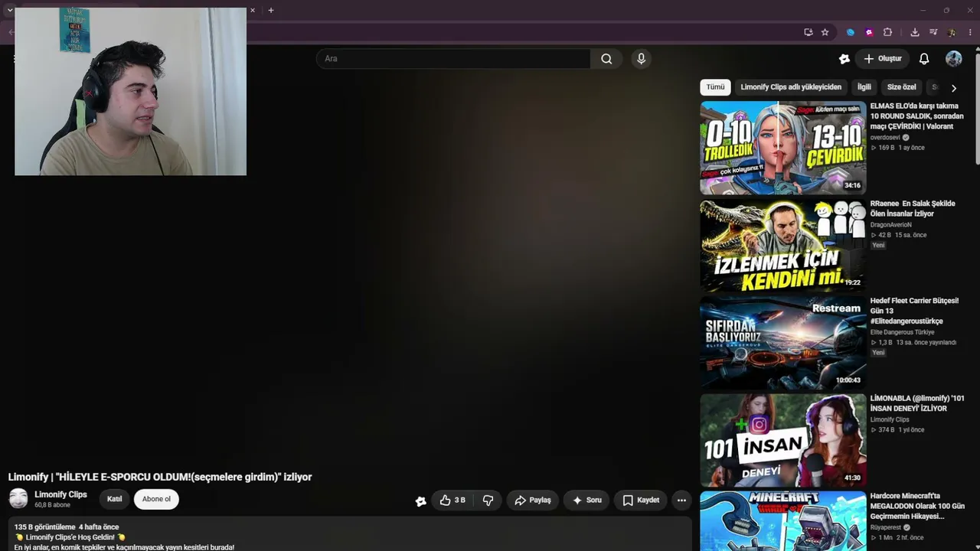Click the sparkle icon left of like button

click(x=420, y=501)
